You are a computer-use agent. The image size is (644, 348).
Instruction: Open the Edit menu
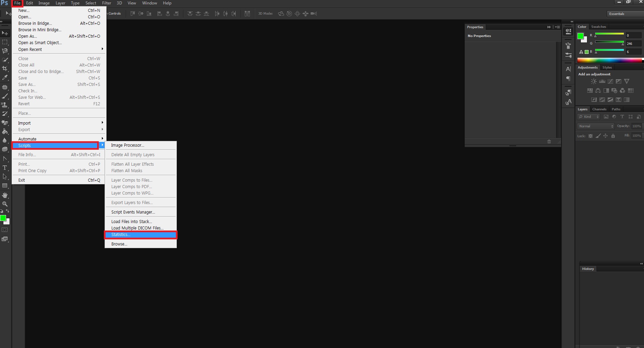point(30,3)
